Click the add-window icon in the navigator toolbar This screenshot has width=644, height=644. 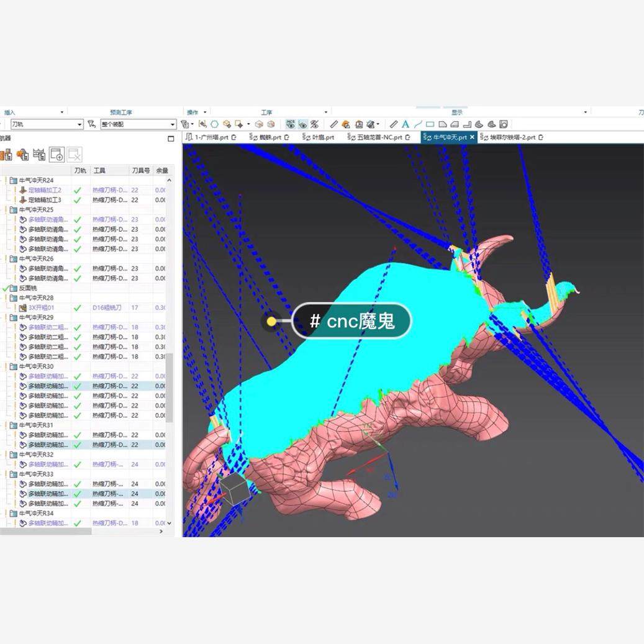[57, 155]
